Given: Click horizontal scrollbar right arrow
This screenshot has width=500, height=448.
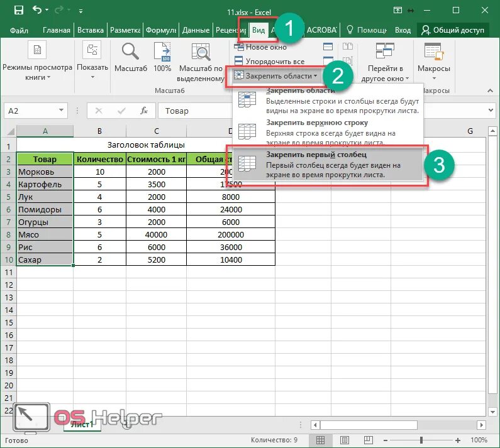Looking at the screenshot, I should click(x=482, y=425).
